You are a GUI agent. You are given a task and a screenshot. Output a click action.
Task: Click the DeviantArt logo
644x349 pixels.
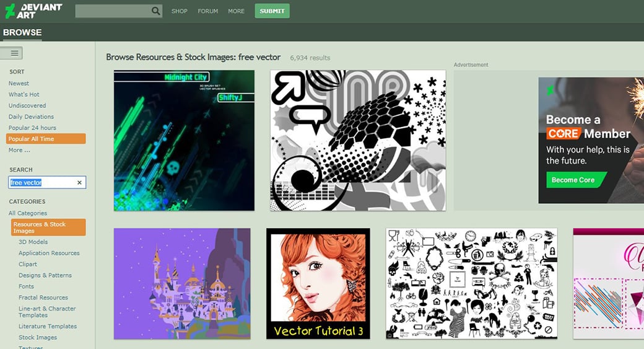click(33, 11)
